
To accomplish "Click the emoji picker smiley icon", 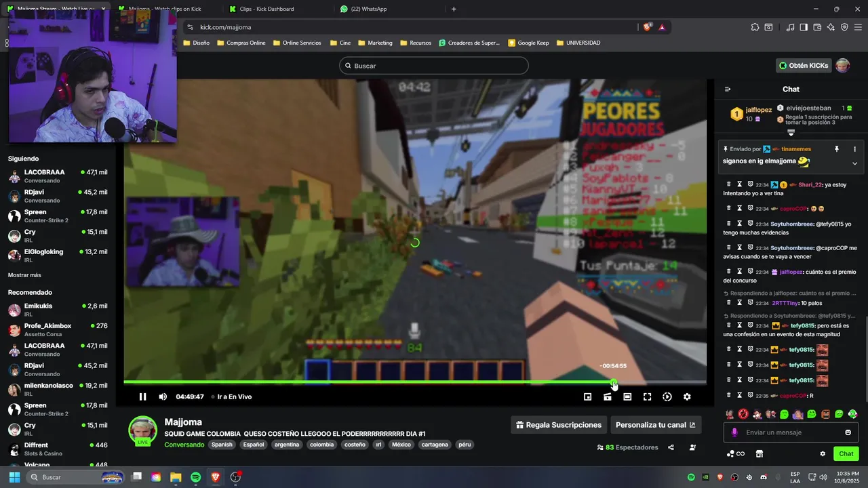I will [x=848, y=432].
